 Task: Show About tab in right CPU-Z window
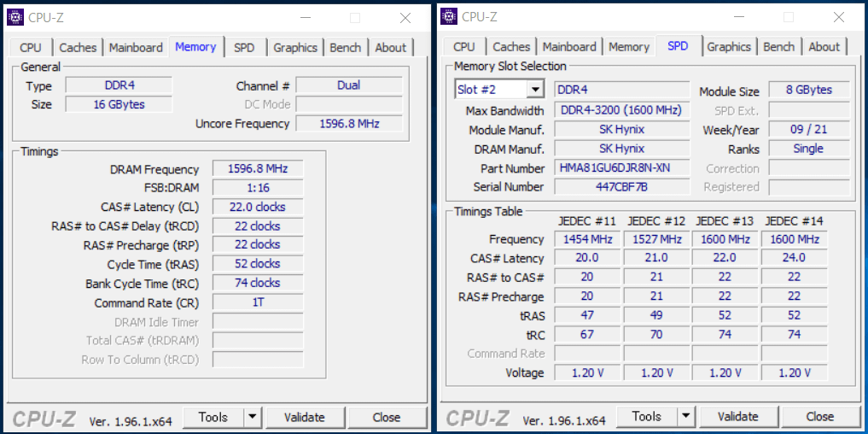(x=824, y=46)
